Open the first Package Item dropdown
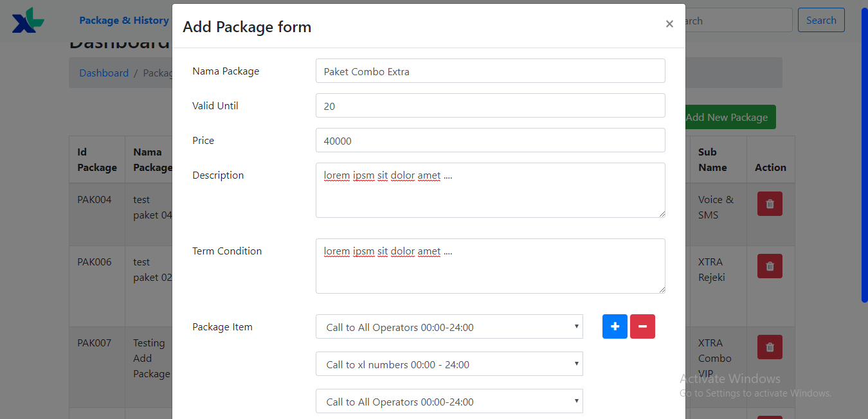 [x=448, y=326]
